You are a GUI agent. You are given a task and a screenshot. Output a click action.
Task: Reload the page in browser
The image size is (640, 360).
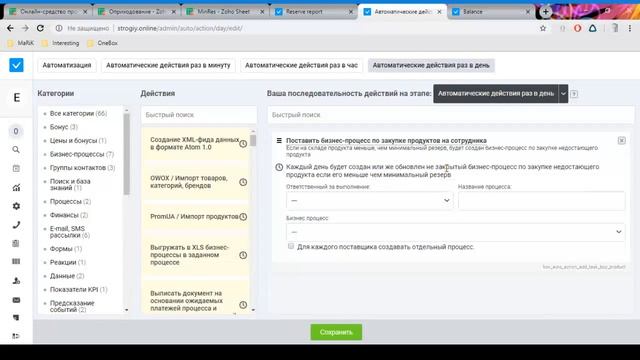(40, 28)
